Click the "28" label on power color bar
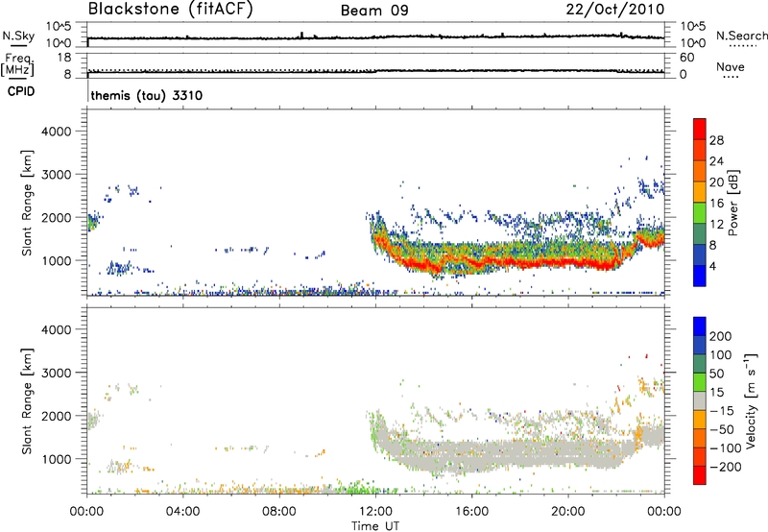Image resolution: width=768 pixels, height=532 pixels. tap(716, 140)
